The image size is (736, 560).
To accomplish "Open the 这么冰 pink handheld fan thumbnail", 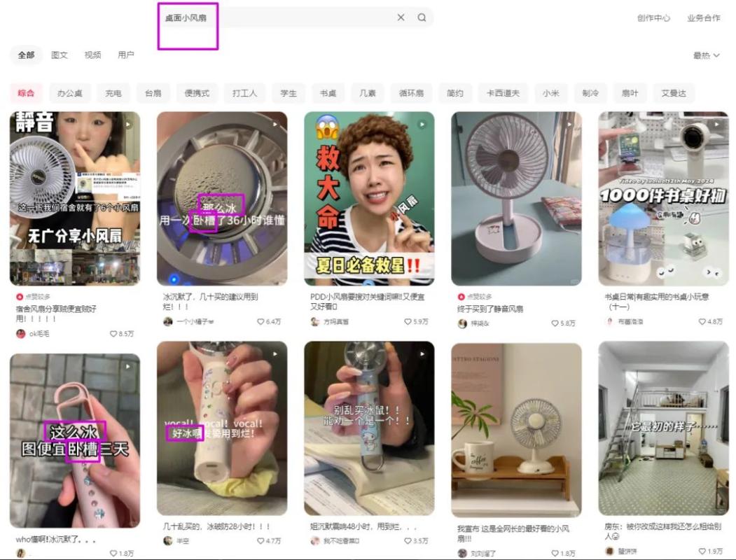I will [x=75, y=441].
